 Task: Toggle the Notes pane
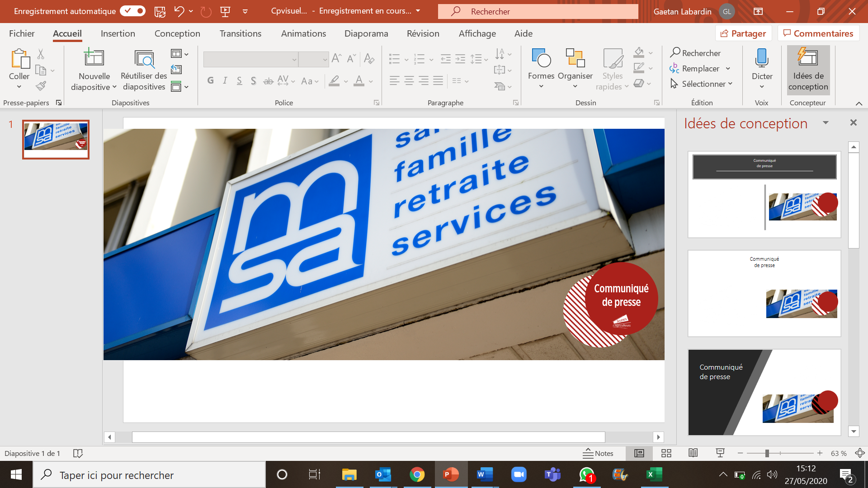point(598,453)
